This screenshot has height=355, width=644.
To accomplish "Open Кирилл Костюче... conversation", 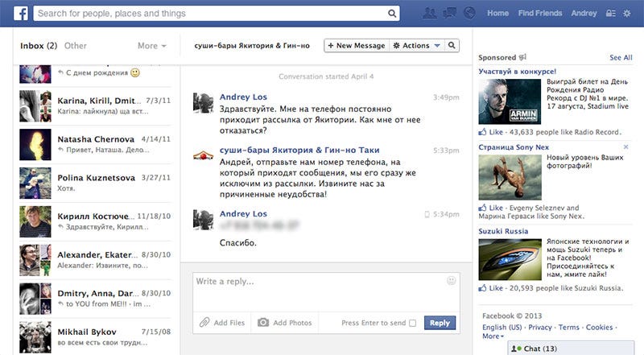I will coord(95,221).
